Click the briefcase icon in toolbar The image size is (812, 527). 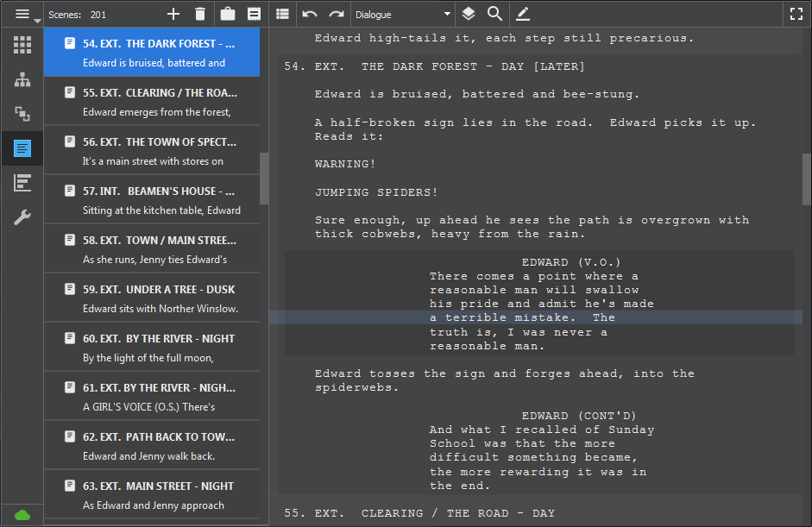point(228,14)
